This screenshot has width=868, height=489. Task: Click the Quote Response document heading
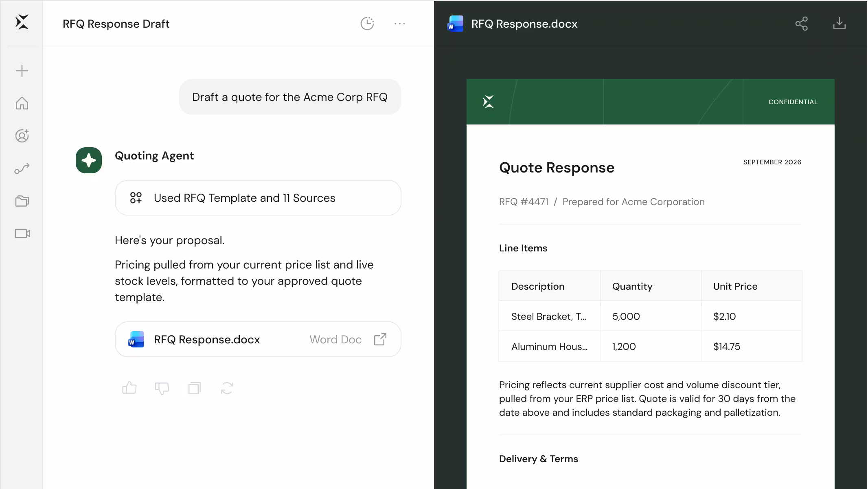tap(557, 167)
